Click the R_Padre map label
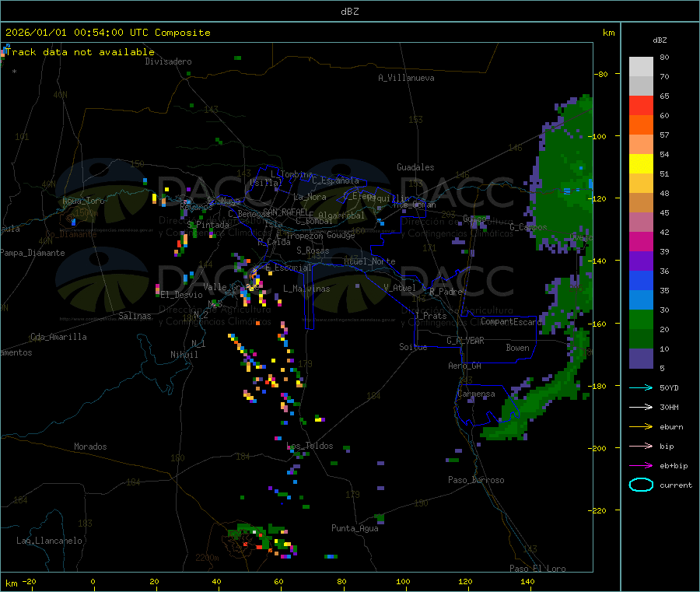The image size is (700, 592). pos(446,292)
